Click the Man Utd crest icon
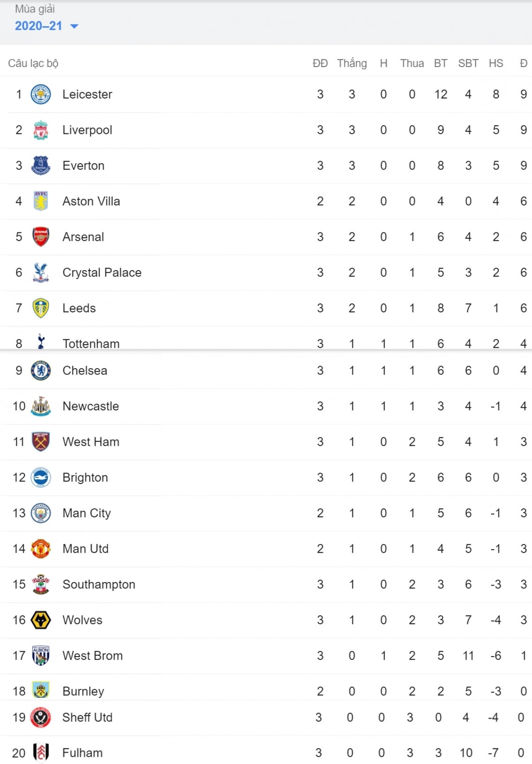The height and width of the screenshot is (764, 532). click(41, 549)
